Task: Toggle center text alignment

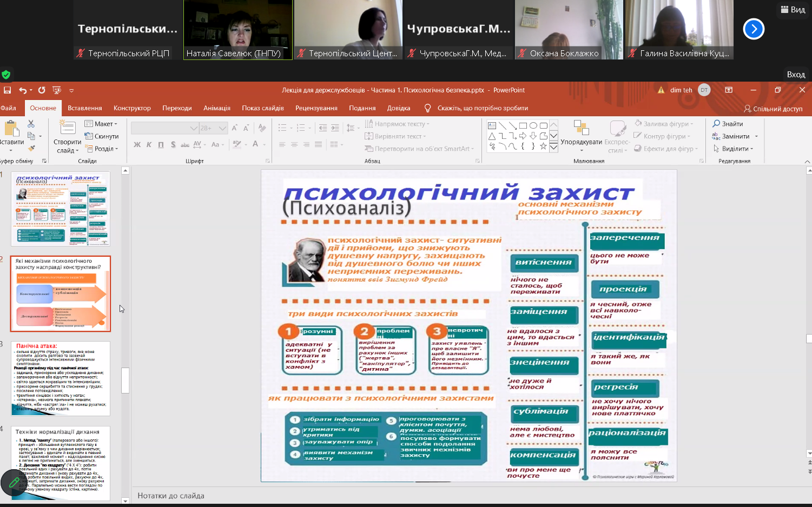Action: pyautogui.click(x=294, y=144)
